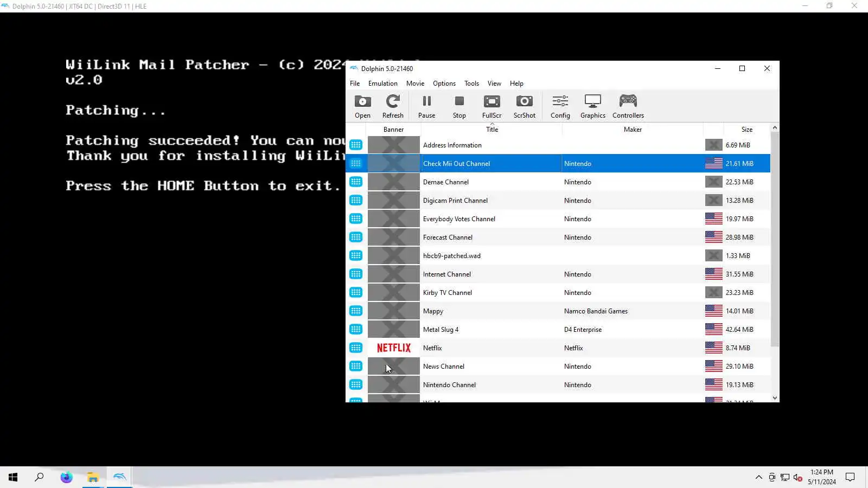Screen dimensions: 868x488
Task: Sort list by Maker column header
Action: 633,130
